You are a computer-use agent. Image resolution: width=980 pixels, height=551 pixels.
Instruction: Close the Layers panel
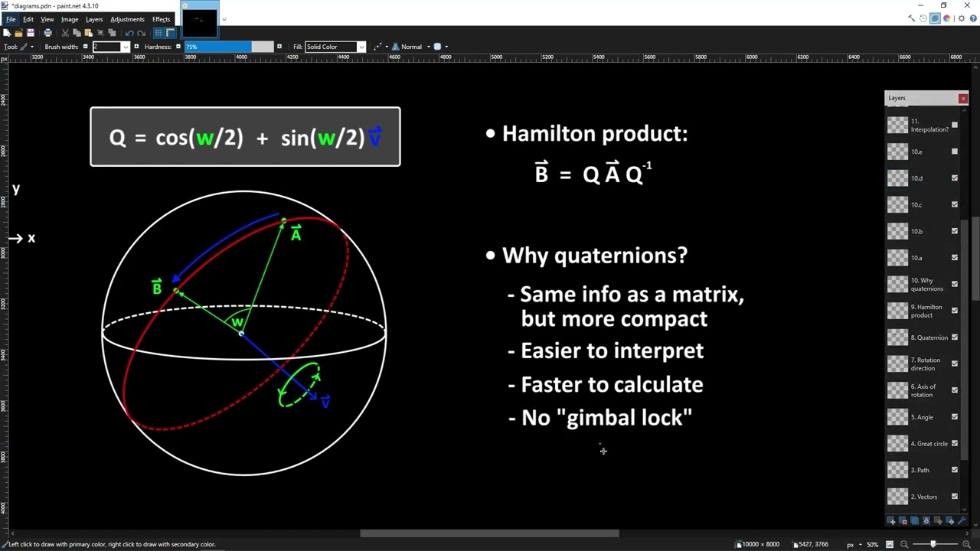pos(963,98)
